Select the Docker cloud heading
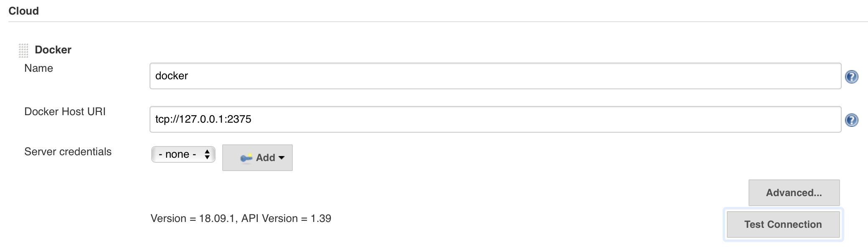 tap(53, 50)
